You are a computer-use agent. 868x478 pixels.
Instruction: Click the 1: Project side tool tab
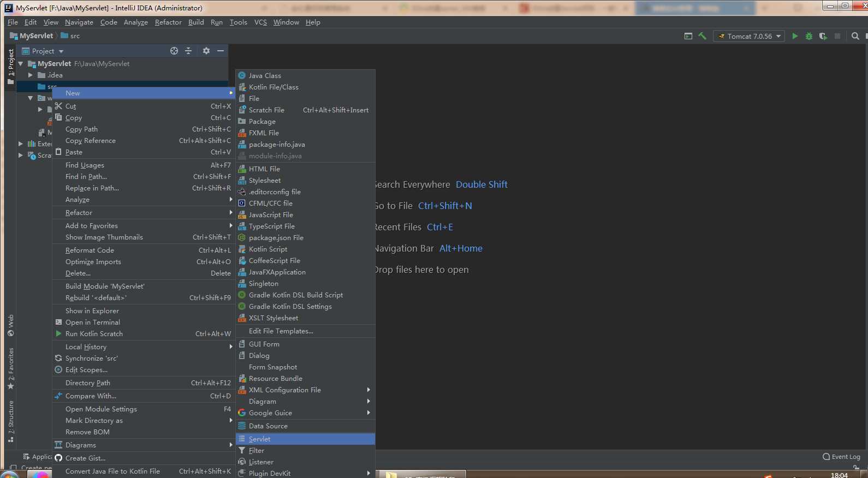click(10, 67)
